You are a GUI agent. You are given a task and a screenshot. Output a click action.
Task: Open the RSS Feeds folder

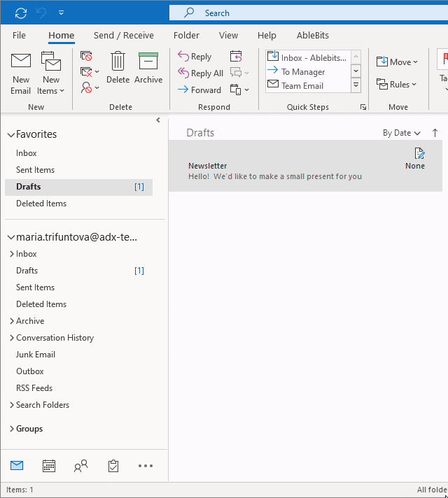tap(34, 388)
